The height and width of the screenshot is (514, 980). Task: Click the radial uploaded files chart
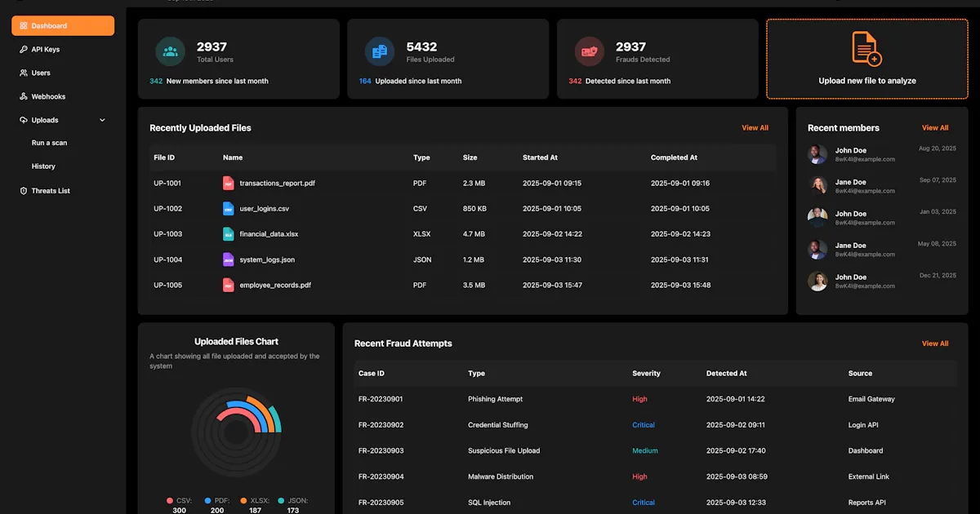(236, 432)
